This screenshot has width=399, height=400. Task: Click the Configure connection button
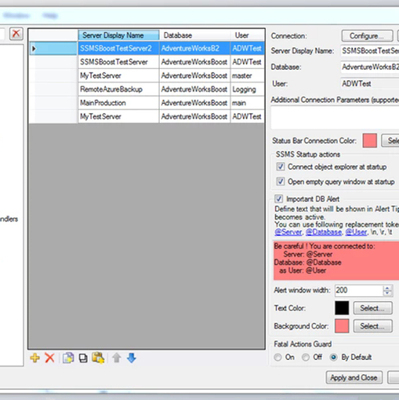coord(367,36)
